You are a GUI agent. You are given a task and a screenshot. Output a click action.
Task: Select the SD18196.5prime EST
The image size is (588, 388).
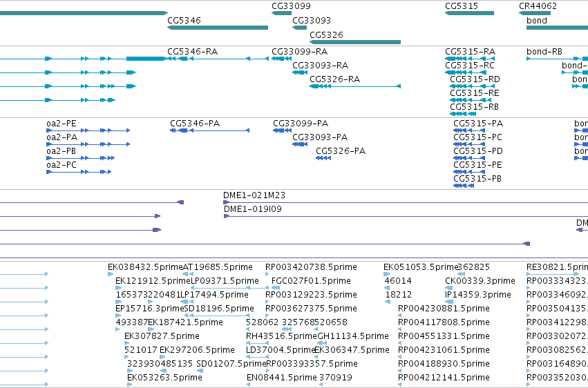click(217, 316)
